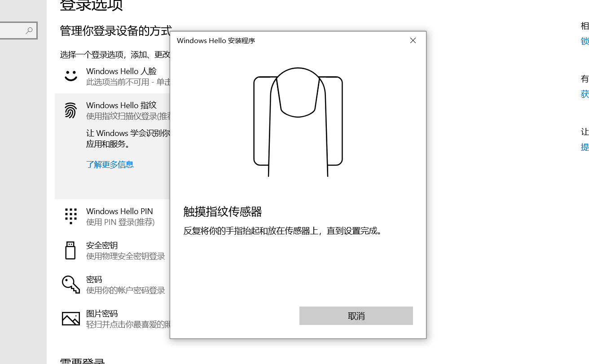Select the Windows Hello PIN option label
This screenshot has width=589, height=364.
click(x=119, y=211)
